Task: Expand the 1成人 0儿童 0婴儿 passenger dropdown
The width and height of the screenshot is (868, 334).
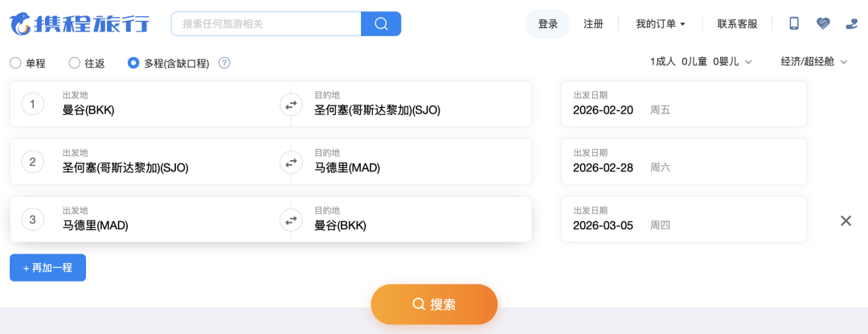Action: (701, 62)
